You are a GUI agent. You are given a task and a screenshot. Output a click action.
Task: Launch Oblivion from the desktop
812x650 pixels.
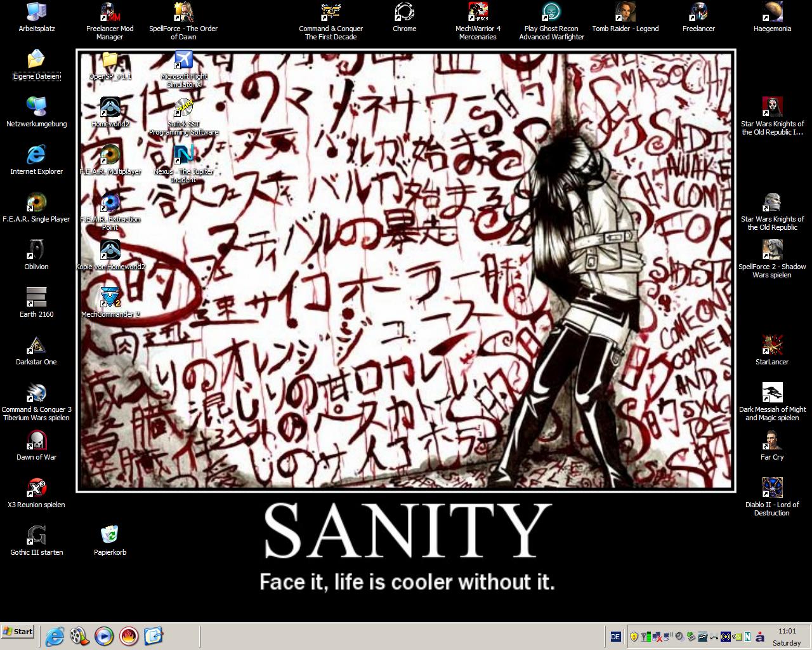pyautogui.click(x=36, y=251)
